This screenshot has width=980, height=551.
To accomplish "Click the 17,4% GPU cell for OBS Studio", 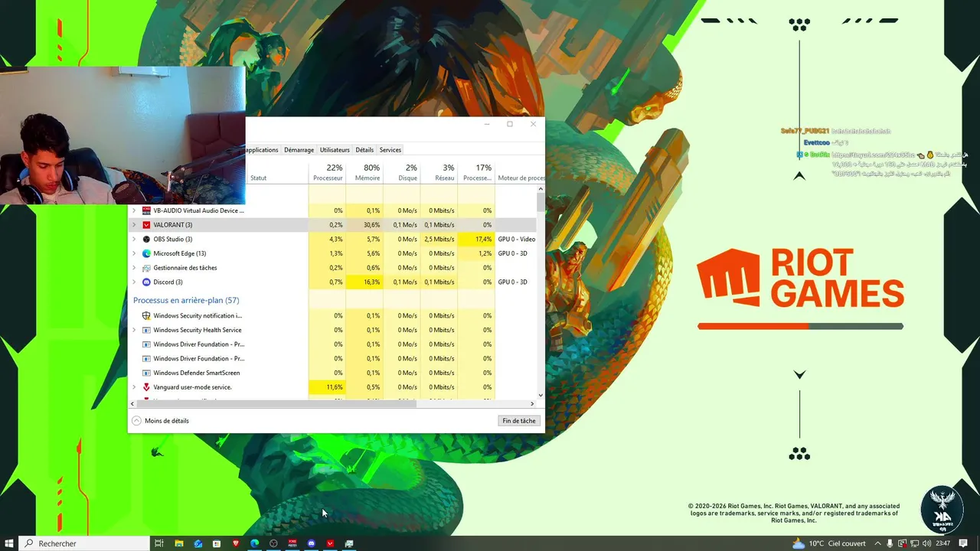I will coord(476,239).
